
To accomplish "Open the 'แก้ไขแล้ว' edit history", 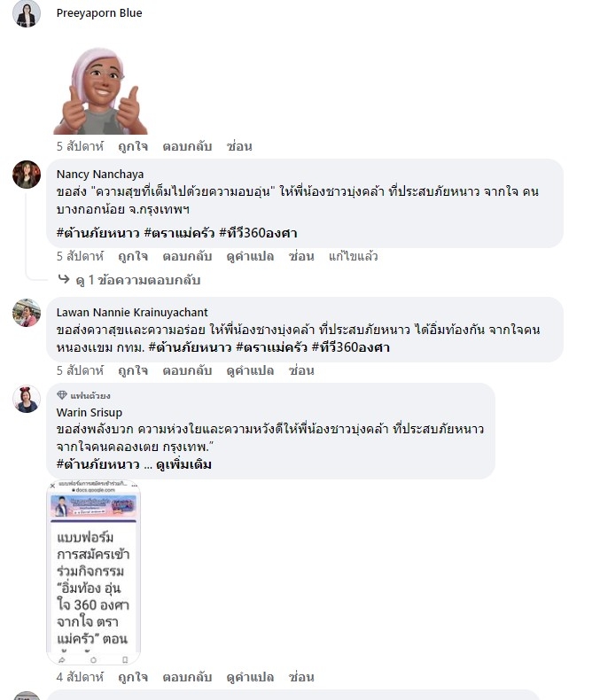I will (x=353, y=256).
